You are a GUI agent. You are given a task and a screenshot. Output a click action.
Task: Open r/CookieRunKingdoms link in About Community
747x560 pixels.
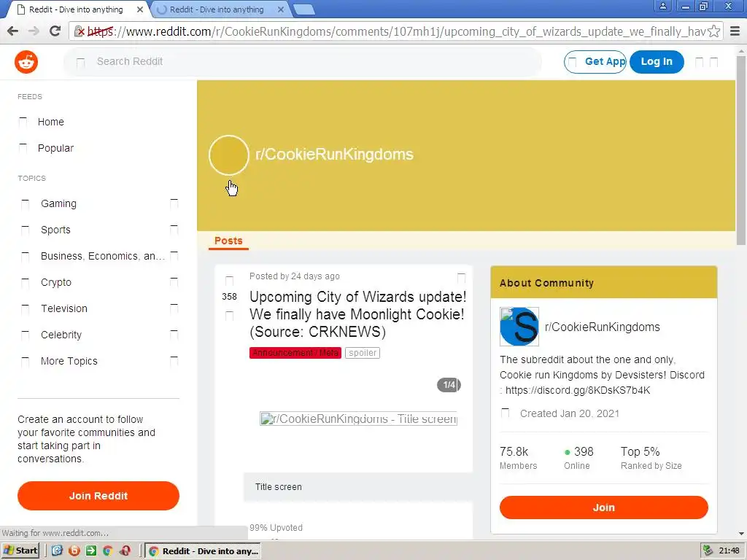click(602, 327)
